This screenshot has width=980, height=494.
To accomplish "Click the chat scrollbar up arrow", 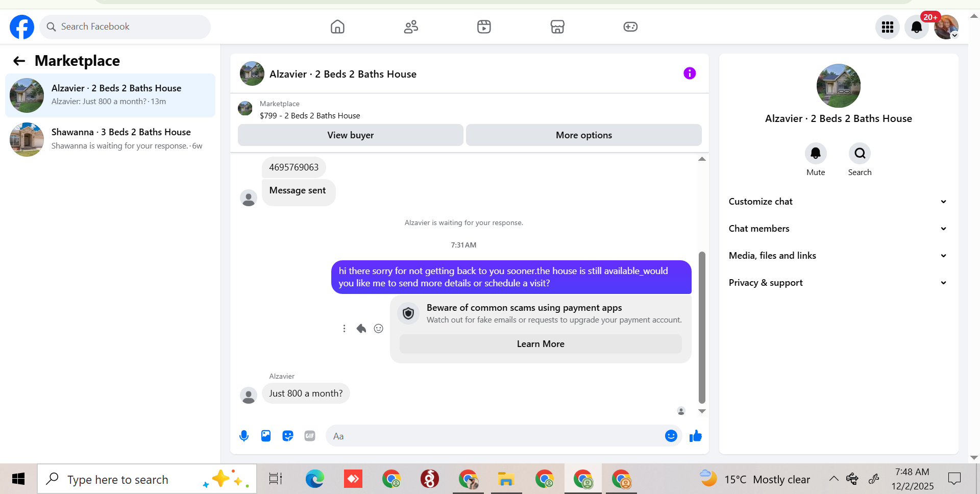I will click(702, 159).
